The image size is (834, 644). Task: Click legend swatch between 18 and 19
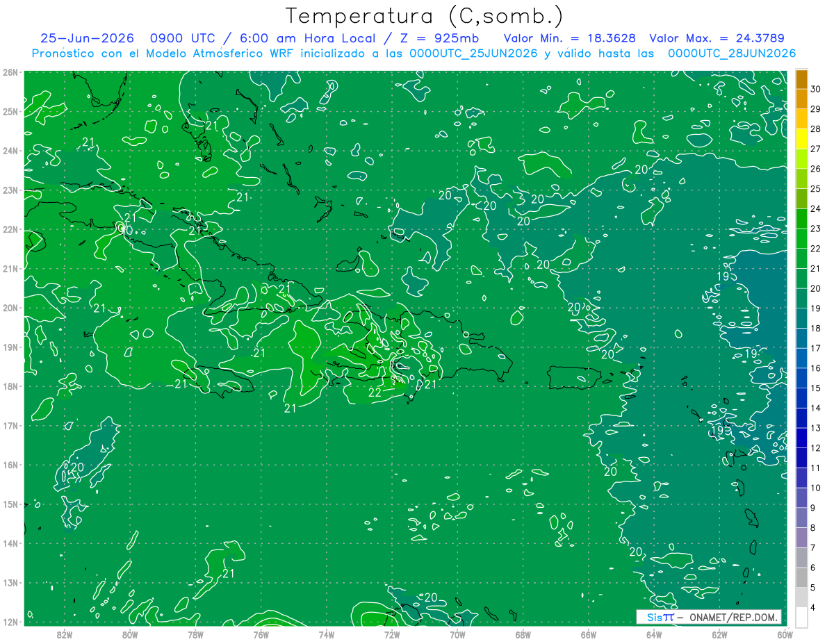[801, 319]
